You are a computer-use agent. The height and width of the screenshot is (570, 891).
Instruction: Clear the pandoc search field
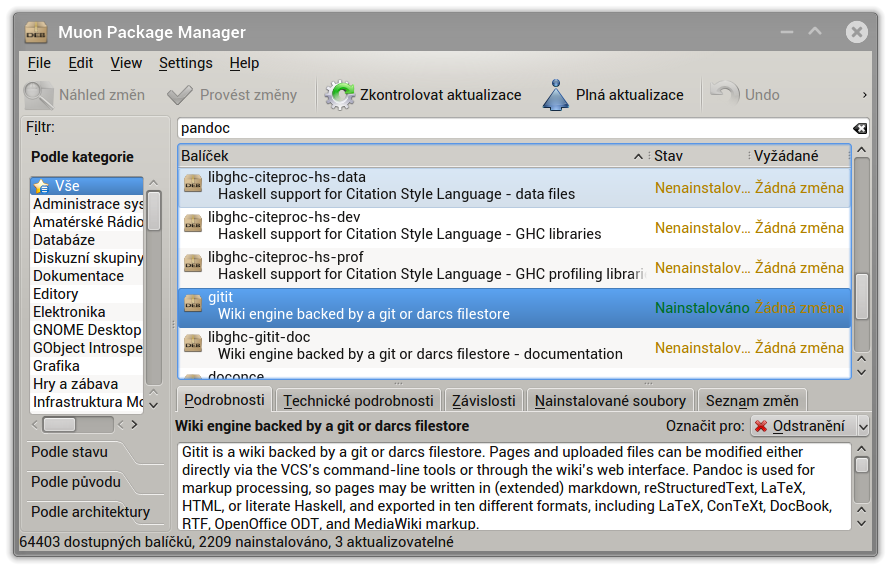pos(860,128)
